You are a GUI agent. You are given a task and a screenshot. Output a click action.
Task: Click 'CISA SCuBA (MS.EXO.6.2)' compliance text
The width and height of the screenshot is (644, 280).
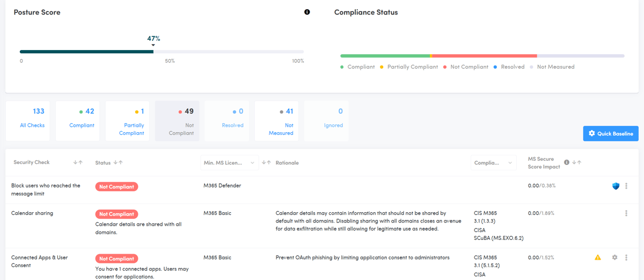[x=499, y=234]
